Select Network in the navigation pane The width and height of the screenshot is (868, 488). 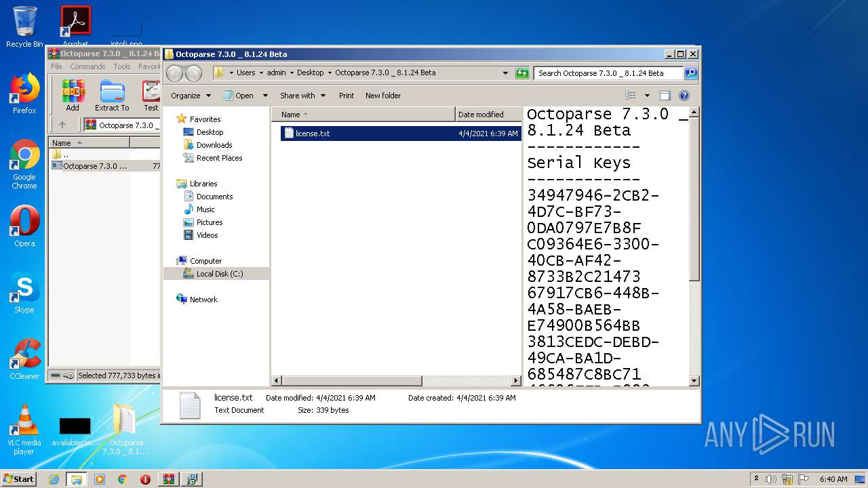(x=203, y=300)
